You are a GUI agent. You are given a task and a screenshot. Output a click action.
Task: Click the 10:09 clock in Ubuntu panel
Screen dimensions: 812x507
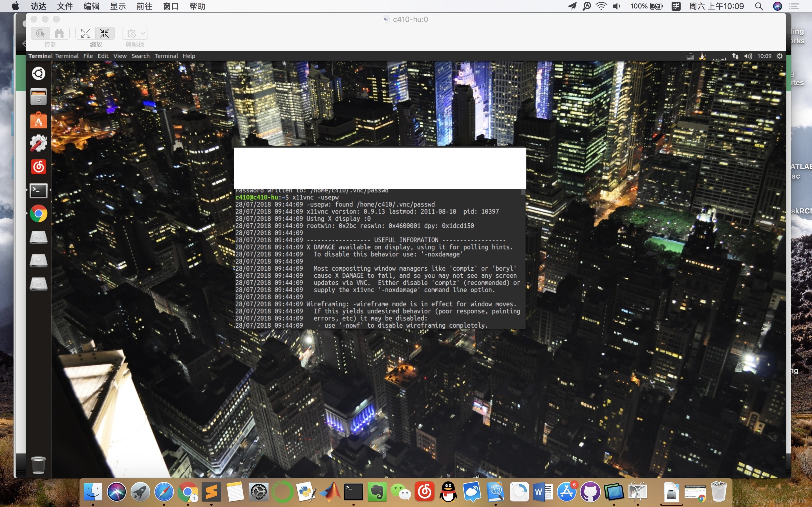[764, 56]
